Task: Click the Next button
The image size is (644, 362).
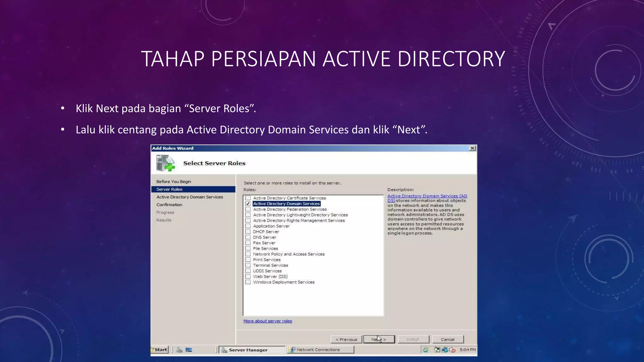Action: click(379, 339)
